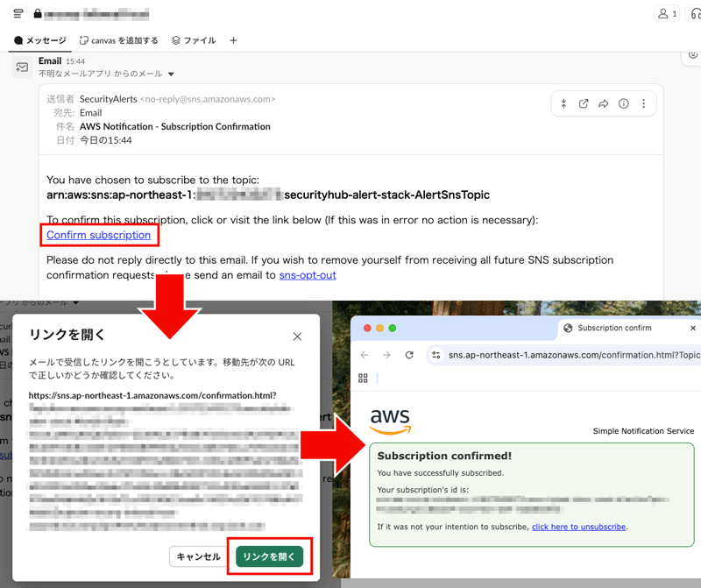Close the リンクを開く dialog
The height and width of the screenshot is (588, 701).
tap(297, 337)
